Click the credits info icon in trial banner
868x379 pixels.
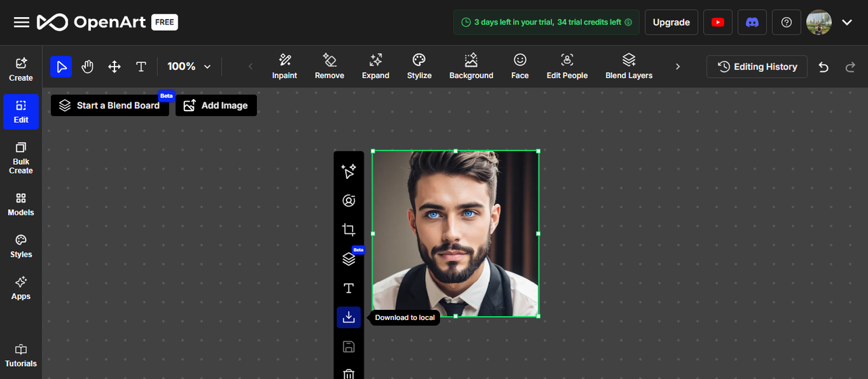coord(628,22)
